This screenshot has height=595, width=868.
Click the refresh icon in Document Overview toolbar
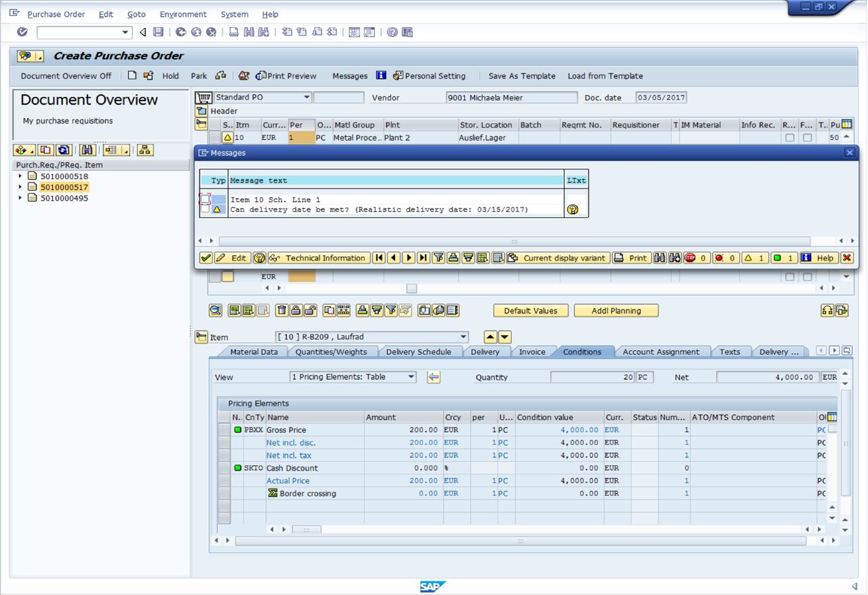pos(64,150)
